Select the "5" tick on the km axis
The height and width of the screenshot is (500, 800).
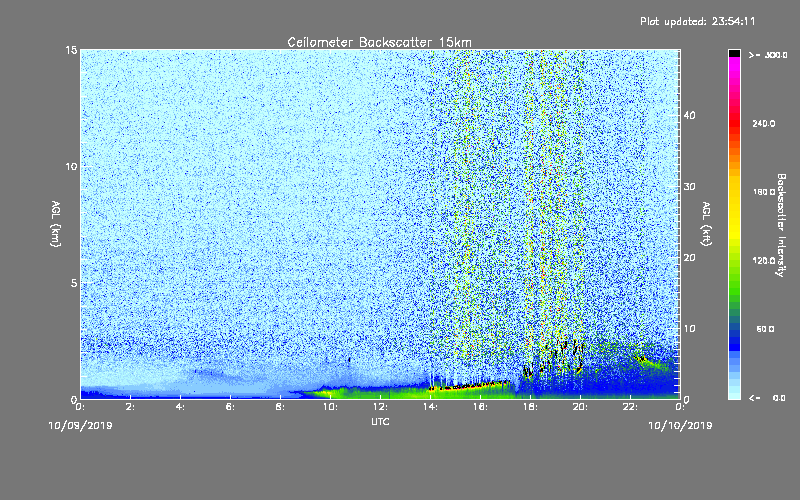(73, 283)
